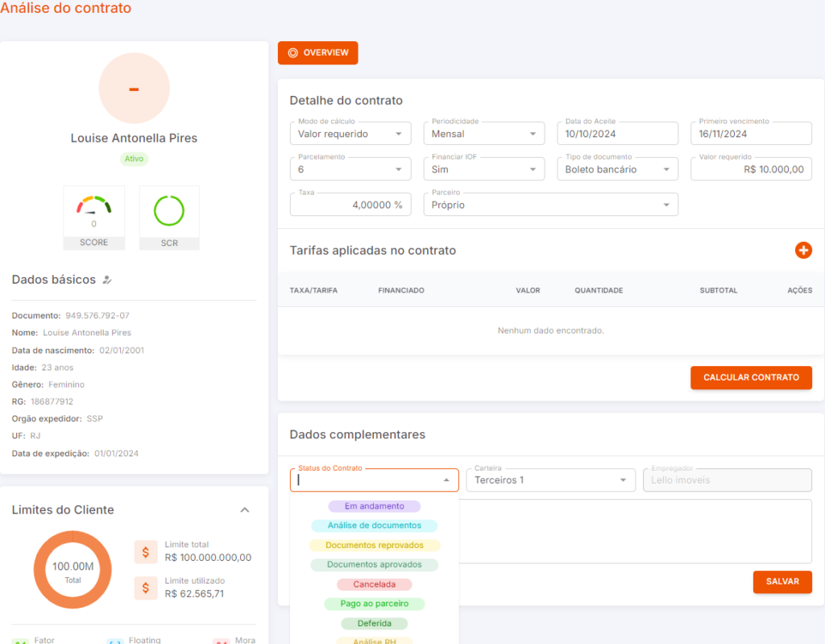Open the Periodicidade dropdown

click(484, 134)
